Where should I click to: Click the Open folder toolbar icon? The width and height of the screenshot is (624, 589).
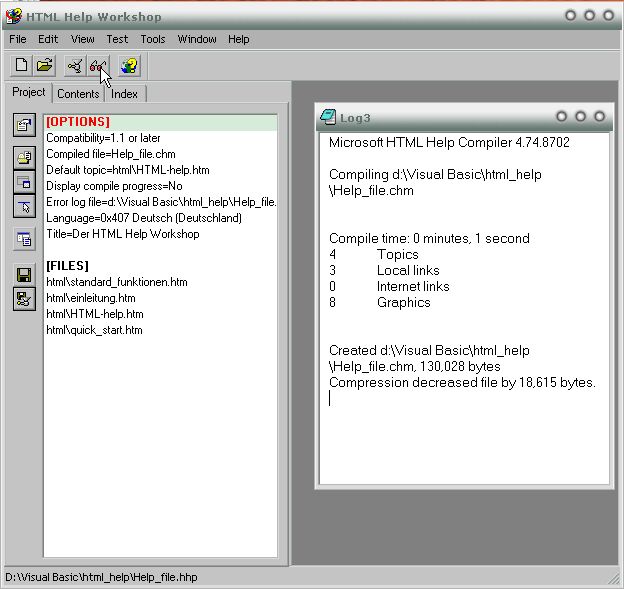(x=45, y=66)
